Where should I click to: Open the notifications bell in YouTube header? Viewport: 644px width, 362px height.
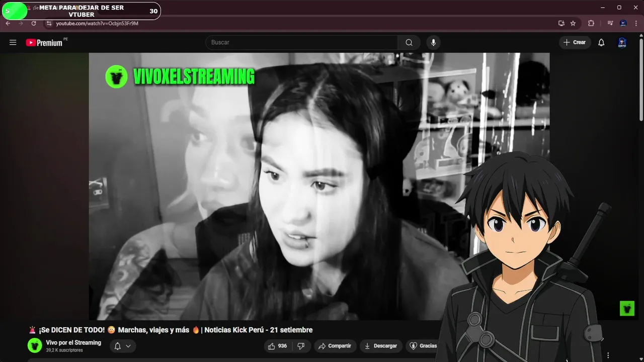[601, 43]
